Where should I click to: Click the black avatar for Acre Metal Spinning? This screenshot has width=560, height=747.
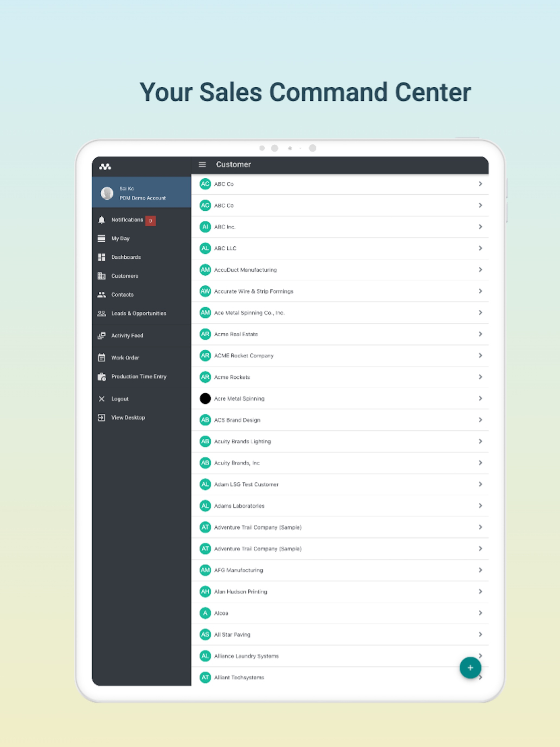[x=205, y=398]
